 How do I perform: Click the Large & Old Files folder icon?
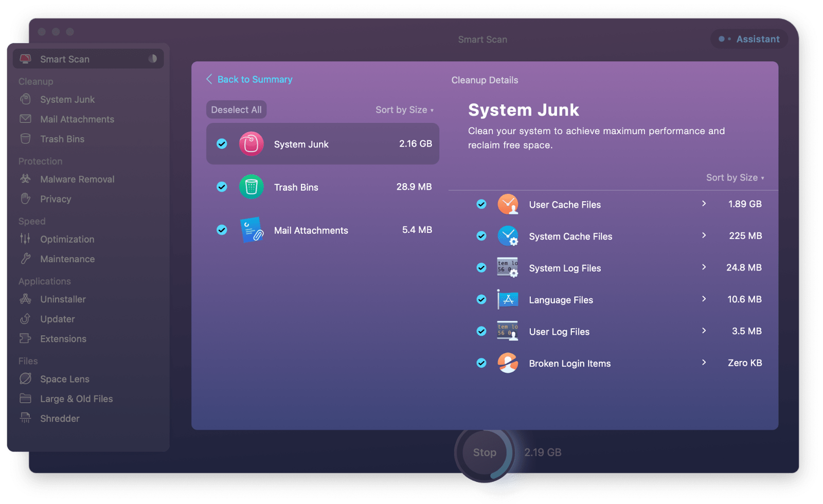25,399
